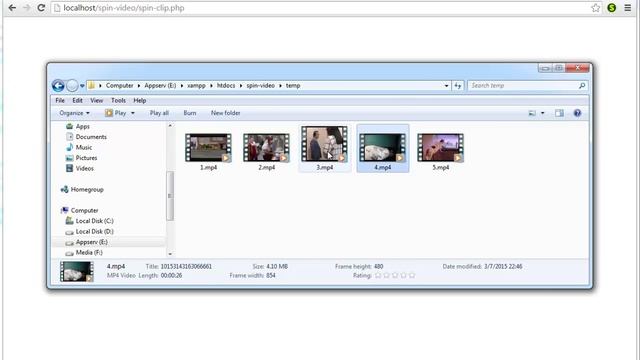
Task: Refresh the Explorer folder view
Action: [458, 86]
